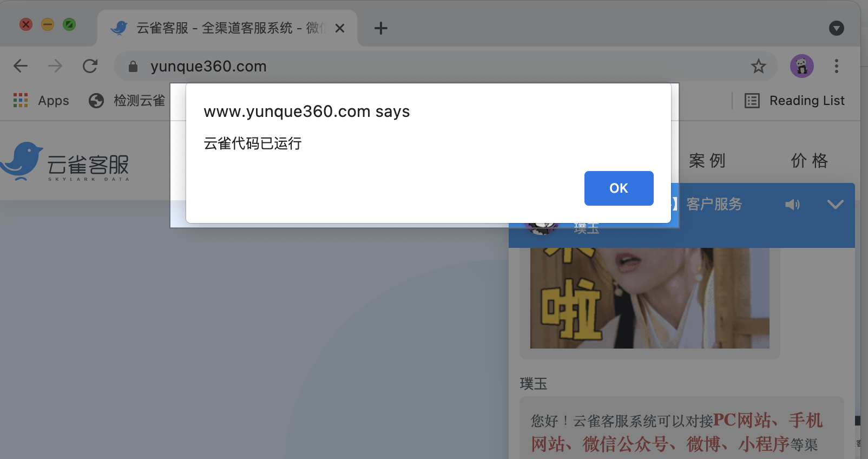Click the address bar URL yunque360.com
This screenshot has height=459, width=868.
pos(208,66)
